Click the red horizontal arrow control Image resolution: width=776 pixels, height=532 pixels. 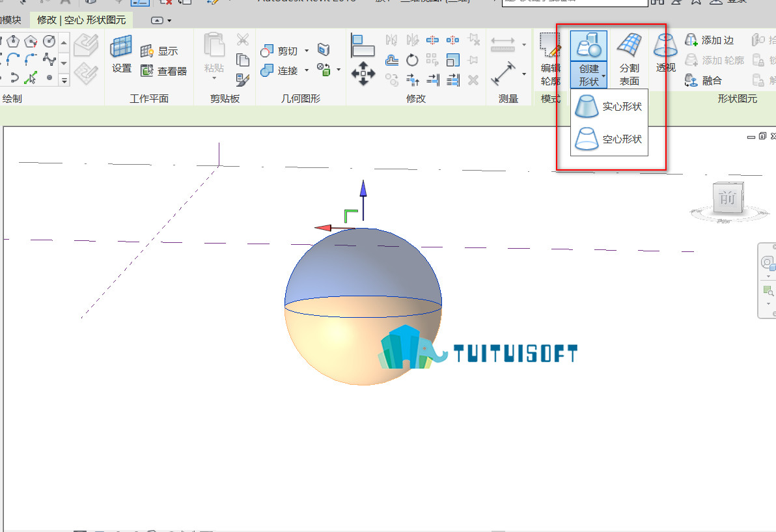click(335, 228)
